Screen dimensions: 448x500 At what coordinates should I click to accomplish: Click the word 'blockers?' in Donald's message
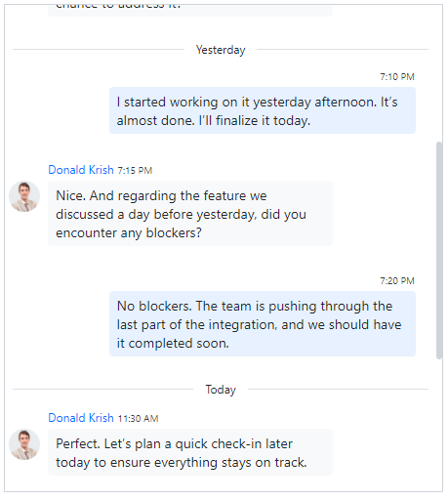pyautogui.click(x=174, y=233)
